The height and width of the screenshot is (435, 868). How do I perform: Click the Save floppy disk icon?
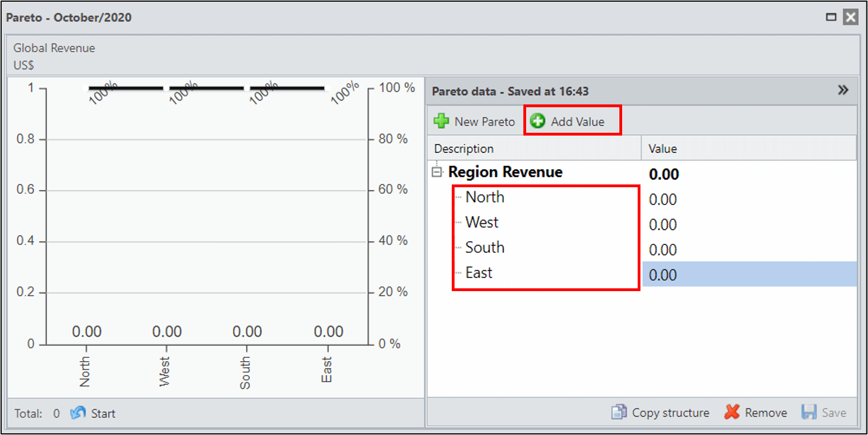(x=809, y=413)
